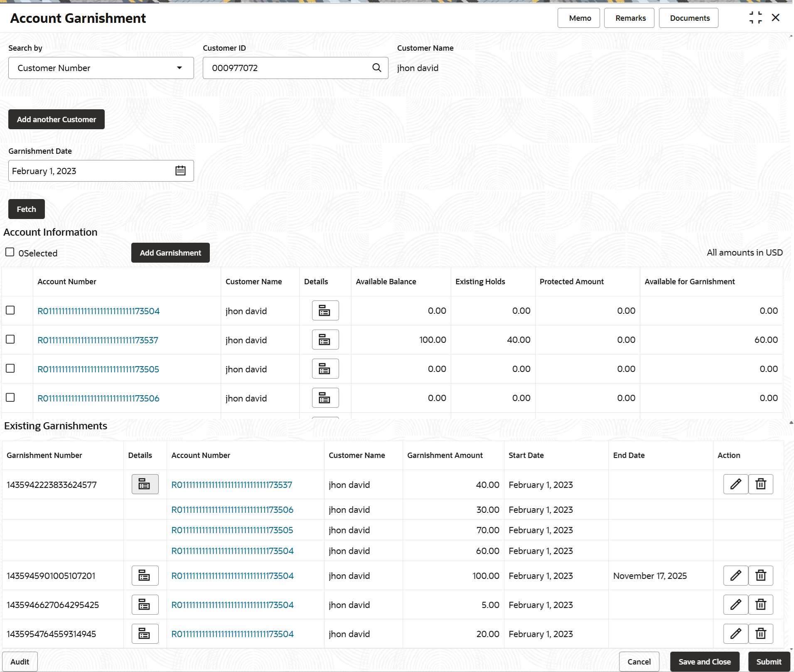Edit garnishment 1435942223833624577

pos(736,484)
